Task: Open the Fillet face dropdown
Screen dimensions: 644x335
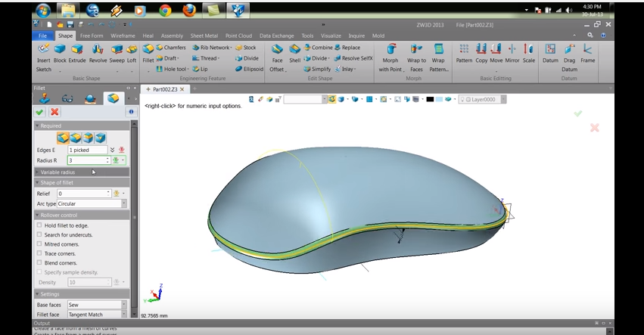Action: [x=123, y=315]
